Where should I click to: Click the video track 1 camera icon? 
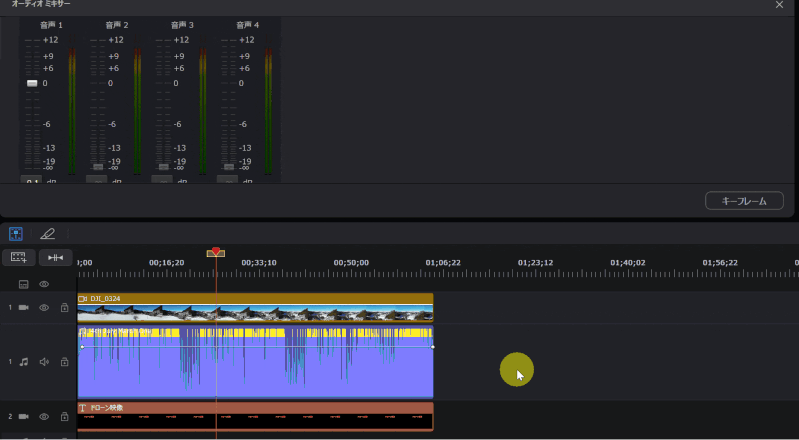click(24, 308)
